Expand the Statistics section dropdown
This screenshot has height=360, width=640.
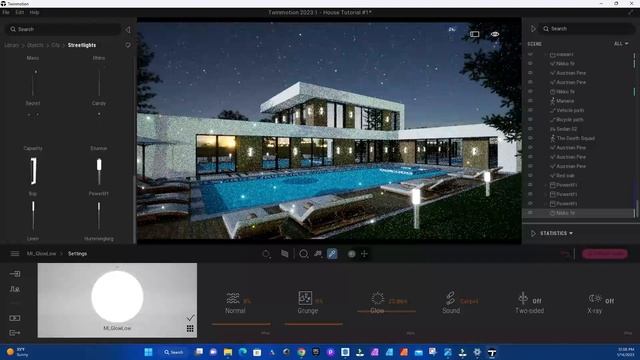[557, 233]
